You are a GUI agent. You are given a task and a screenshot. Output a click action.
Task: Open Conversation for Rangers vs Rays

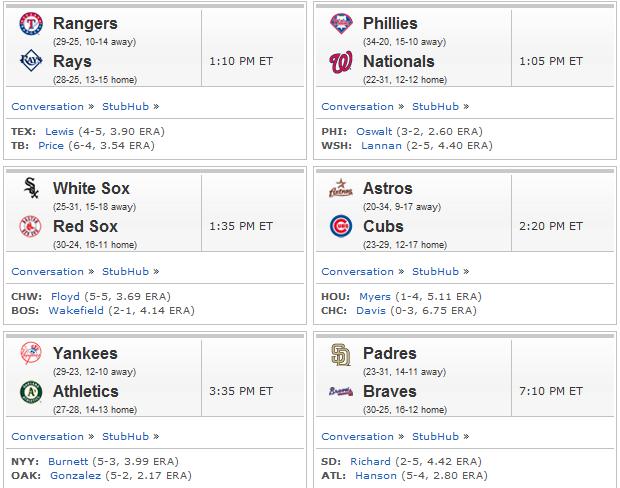point(47,106)
